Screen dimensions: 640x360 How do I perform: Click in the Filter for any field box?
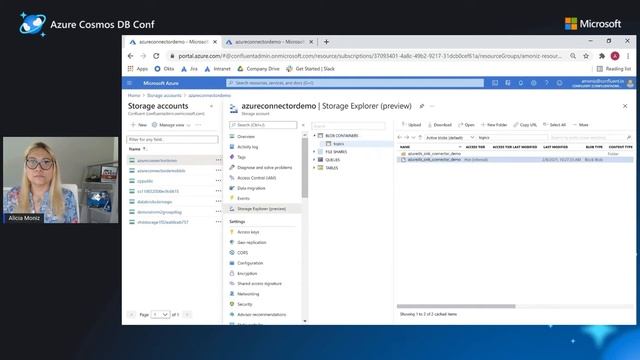[x=172, y=139]
